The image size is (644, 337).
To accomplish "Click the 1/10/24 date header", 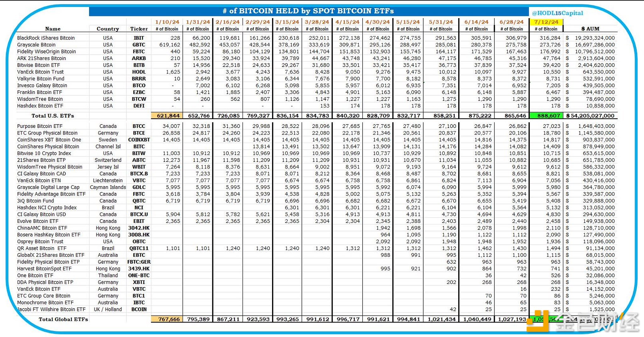I will pyautogui.click(x=167, y=22).
